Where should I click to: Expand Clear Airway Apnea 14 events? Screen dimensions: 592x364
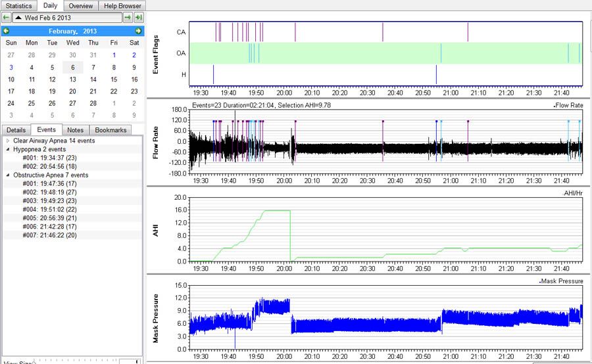[x=8, y=141]
